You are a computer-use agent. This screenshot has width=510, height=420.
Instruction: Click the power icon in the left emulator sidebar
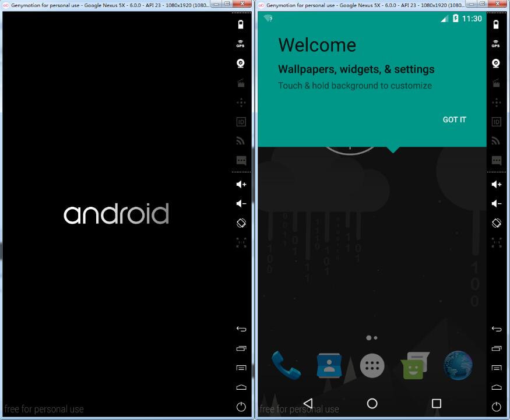click(x=241, y=407)
